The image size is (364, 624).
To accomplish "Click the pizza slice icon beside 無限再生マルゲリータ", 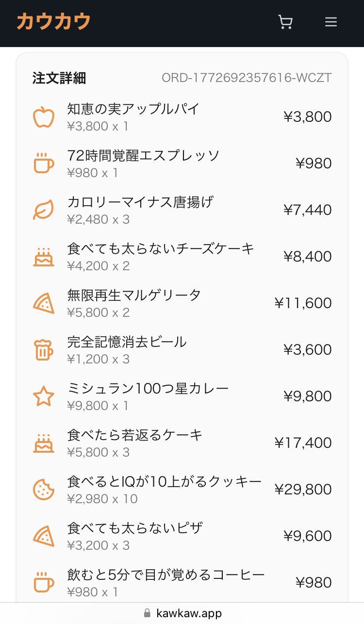I will pos(44,303).
